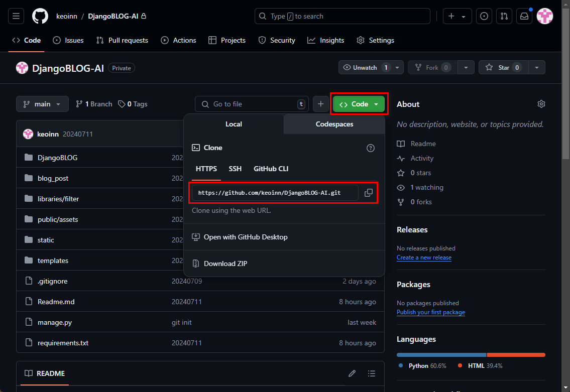570x392 pixels.
Task: Open the user profile avatar menu
Action: coord(544,16)
